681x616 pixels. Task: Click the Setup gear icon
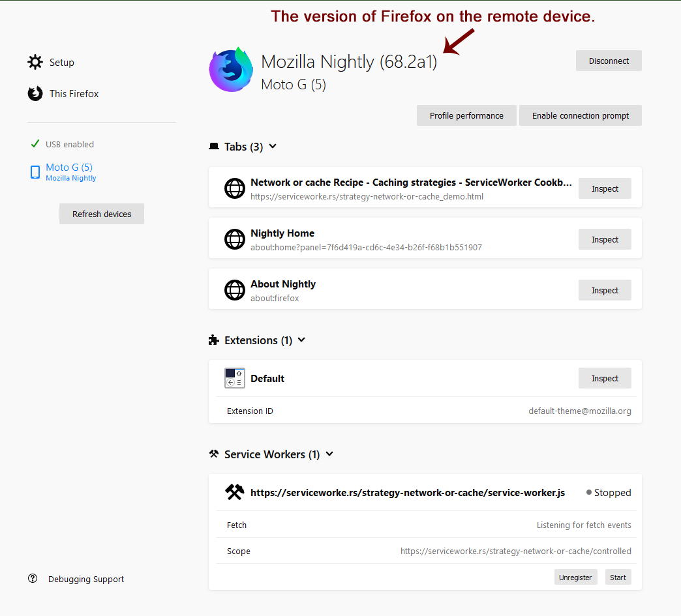[x=35, y=62]
